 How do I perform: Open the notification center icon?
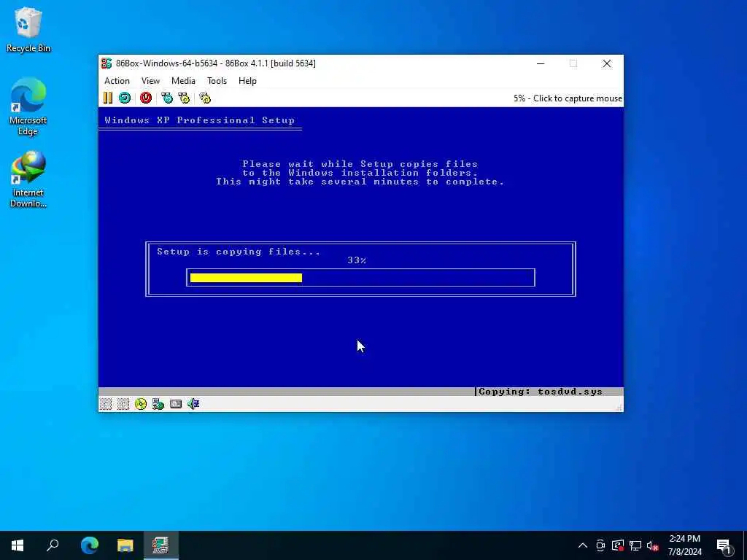(x=724, y=545)
